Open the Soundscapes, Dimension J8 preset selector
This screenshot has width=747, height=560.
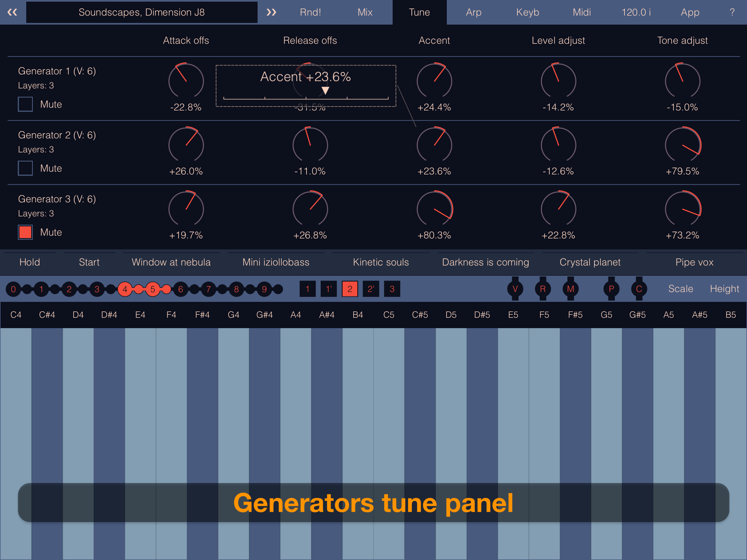142,13
